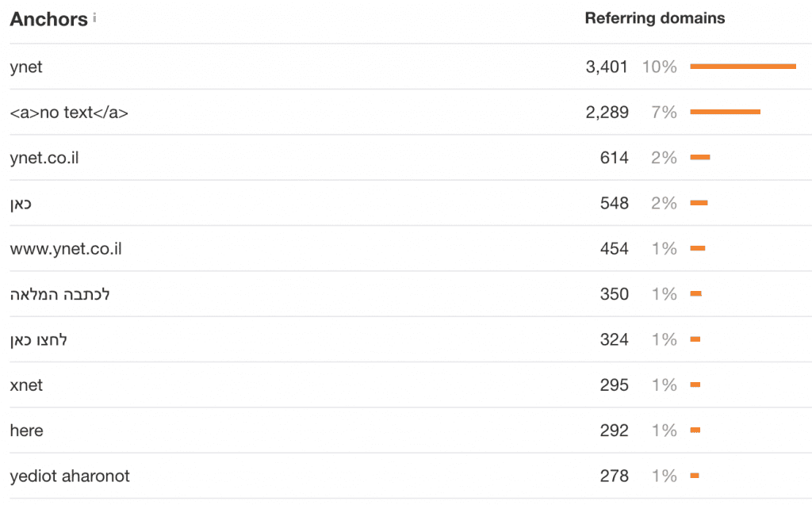Viewport: 812px width, 505px height.
Task: Click the 3,401 referring domains count
Action: point(607,67)
